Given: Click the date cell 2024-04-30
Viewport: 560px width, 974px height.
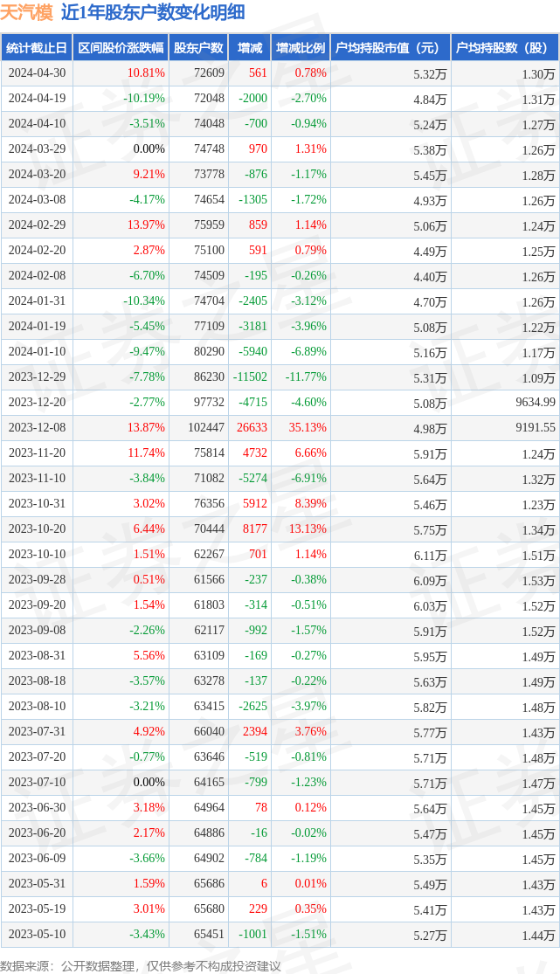Looking at the screenshot, I should pyautogui.click(x=37, y=73).
